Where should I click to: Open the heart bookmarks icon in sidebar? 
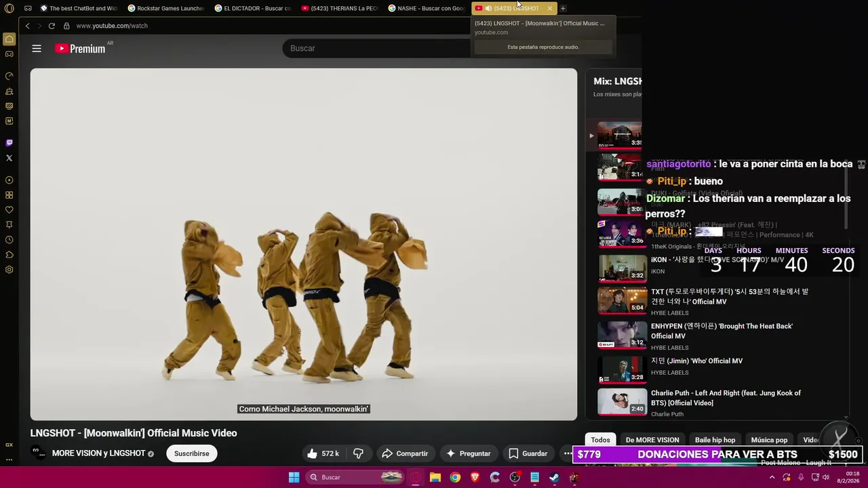(x=9, y=210)
